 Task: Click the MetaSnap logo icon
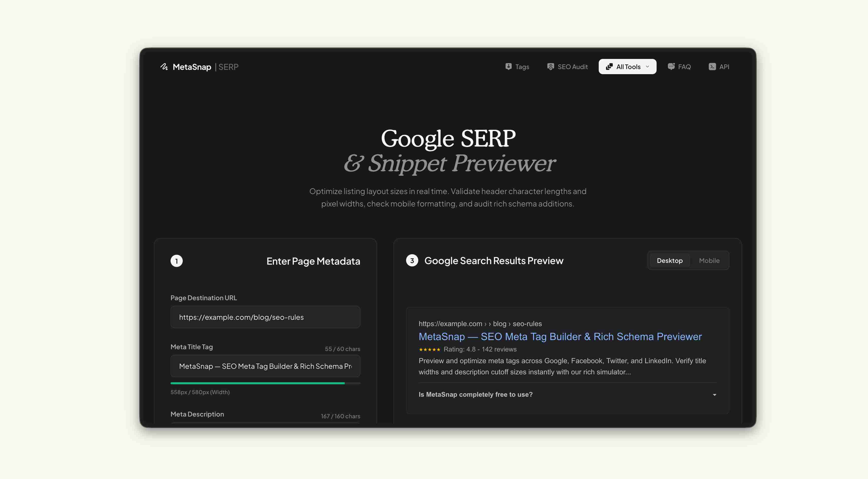tap(164, 67)
